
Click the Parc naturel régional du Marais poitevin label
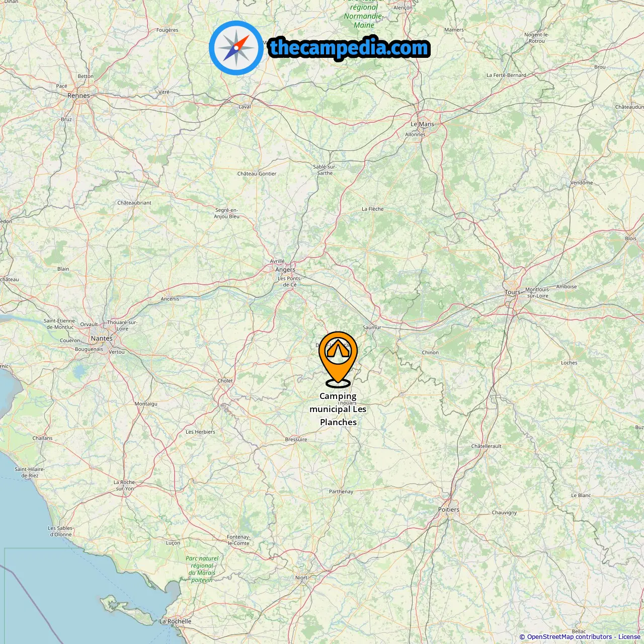click(202, 569)
